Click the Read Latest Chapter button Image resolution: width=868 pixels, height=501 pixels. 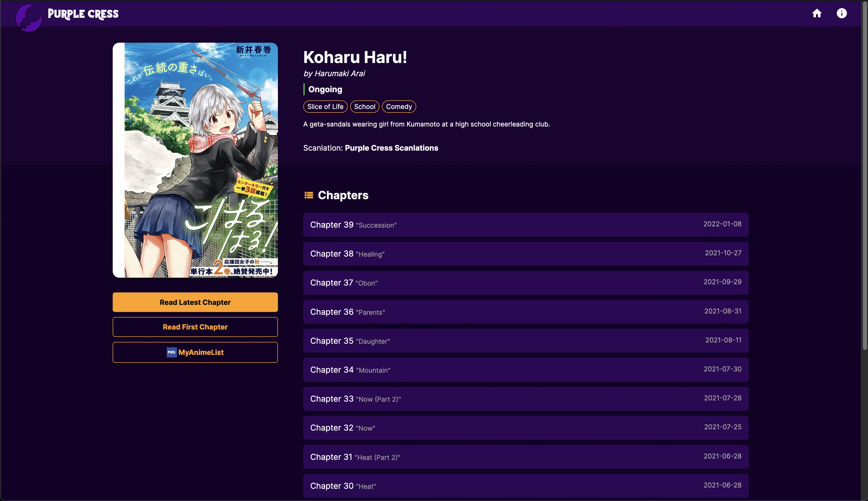click(195, 302)
